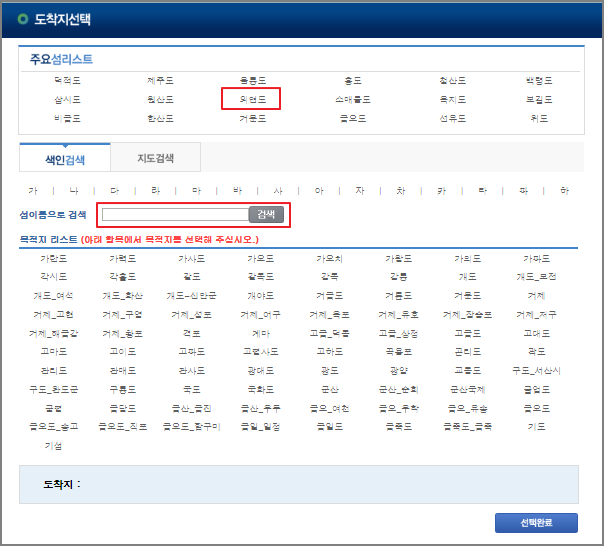Viewport: 604px width, 546px height.
Task: Click the island name search input field
Action: click(x=175, y=215)
